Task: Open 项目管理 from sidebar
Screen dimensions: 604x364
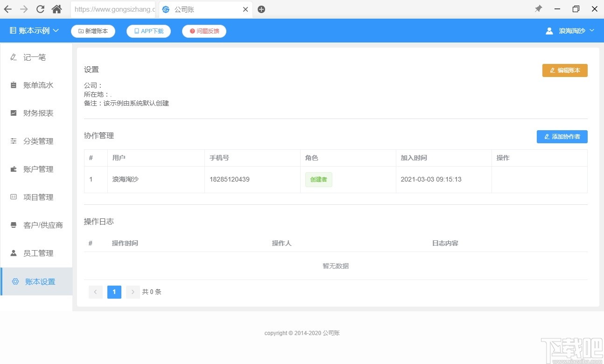Action: pos(36,197)
